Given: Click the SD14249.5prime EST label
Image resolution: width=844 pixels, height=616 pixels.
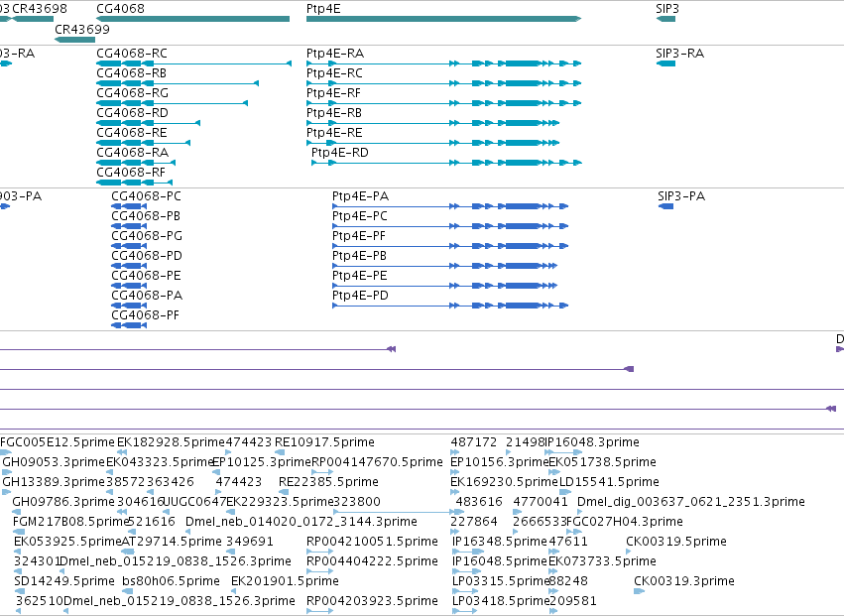Looking at the screenshot, I should (x=64, y=581).
